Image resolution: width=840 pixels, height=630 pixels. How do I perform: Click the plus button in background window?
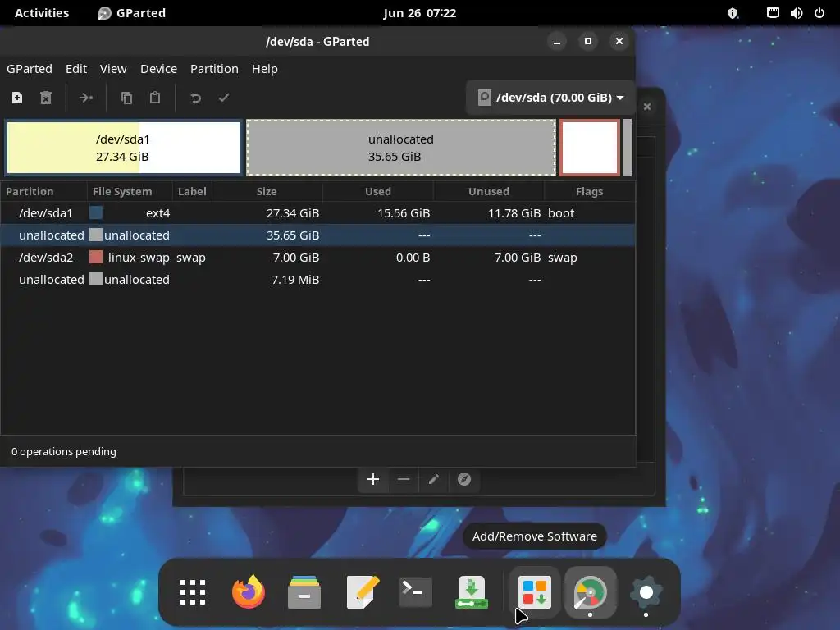pyautogui.click(x=373, y=479)
